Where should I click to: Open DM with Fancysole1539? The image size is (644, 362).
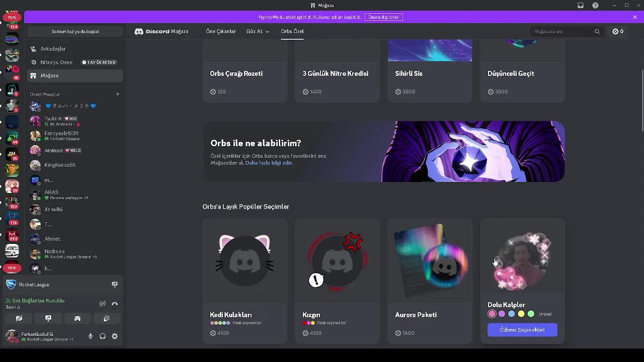75,136
